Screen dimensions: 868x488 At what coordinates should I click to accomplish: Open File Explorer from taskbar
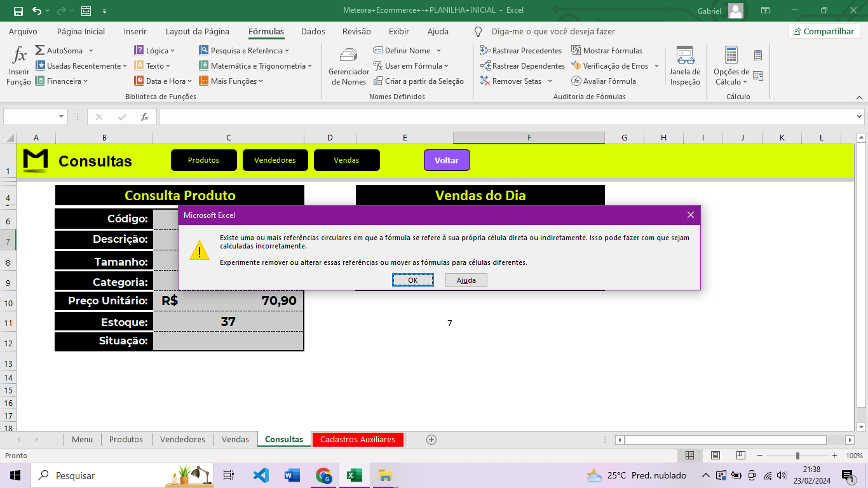click(385, 475)
